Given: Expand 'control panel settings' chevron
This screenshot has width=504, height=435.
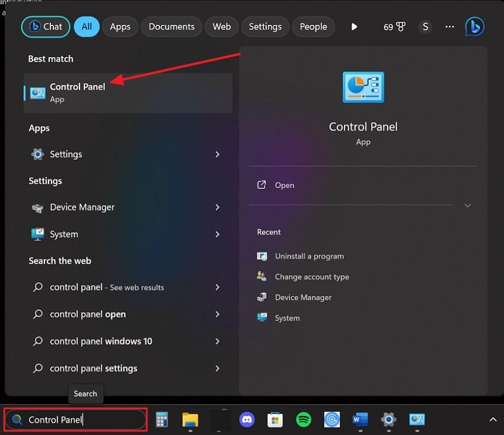Looking at the screenshot, I should click(x=217, y=368).
